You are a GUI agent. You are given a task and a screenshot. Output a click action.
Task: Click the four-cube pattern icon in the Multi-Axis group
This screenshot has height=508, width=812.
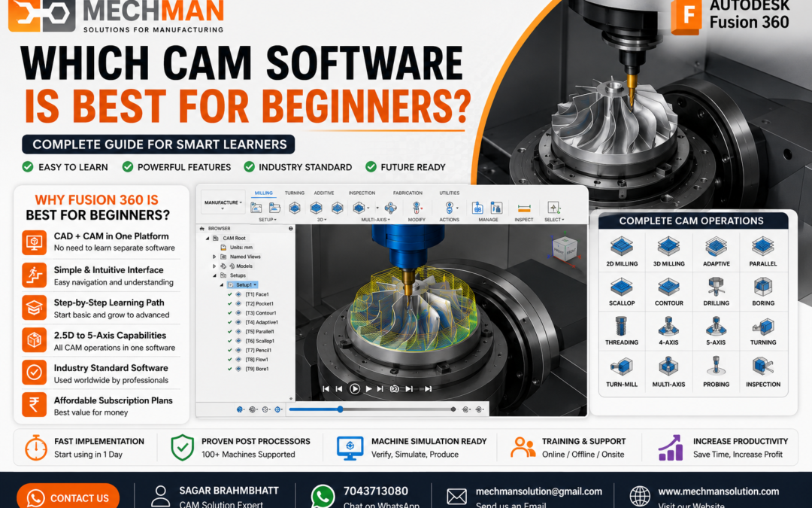point(390,208)
